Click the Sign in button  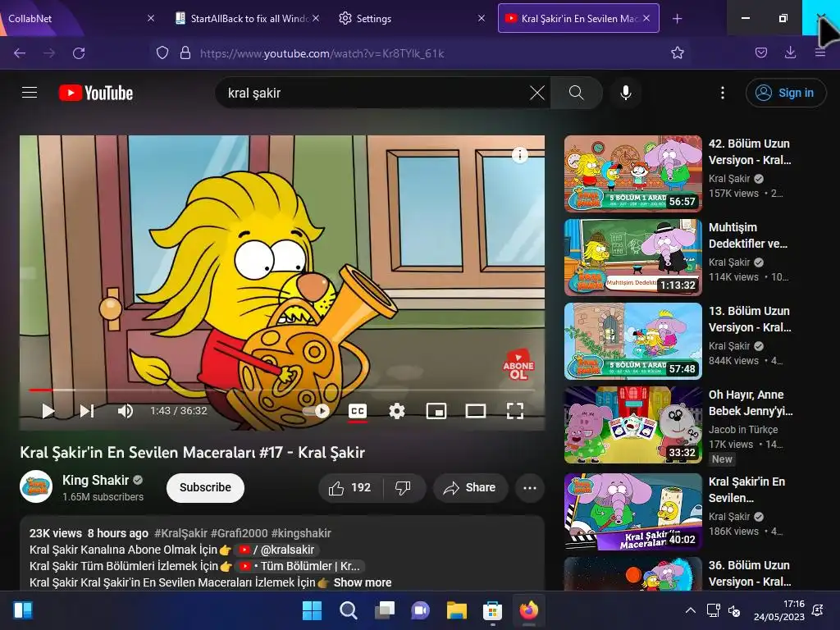point(785,93)
